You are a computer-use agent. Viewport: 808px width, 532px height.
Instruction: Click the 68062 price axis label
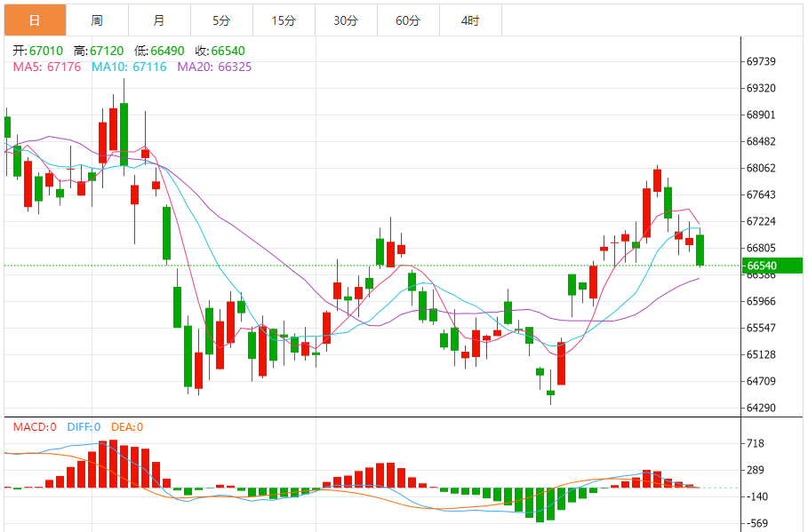pos(761,169)
